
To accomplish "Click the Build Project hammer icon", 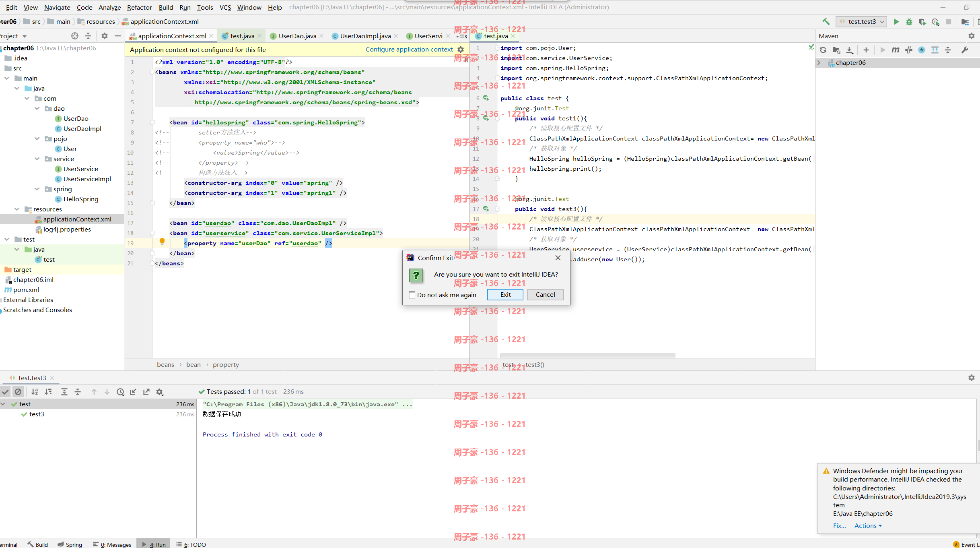I will 826,22.
